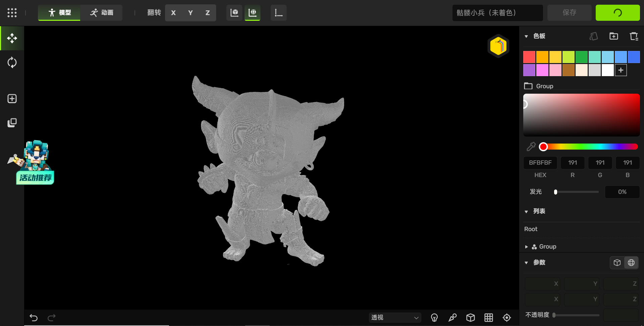Toggle the lightbulb lighting icon
The image size is (644, 326).
coord(434,318)
